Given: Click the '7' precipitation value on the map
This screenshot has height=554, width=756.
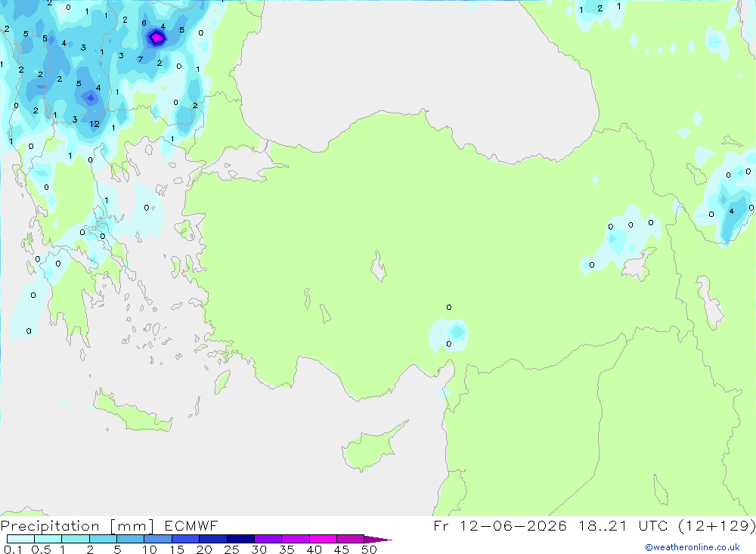Looking at the screenshot, I should point(141,59).
